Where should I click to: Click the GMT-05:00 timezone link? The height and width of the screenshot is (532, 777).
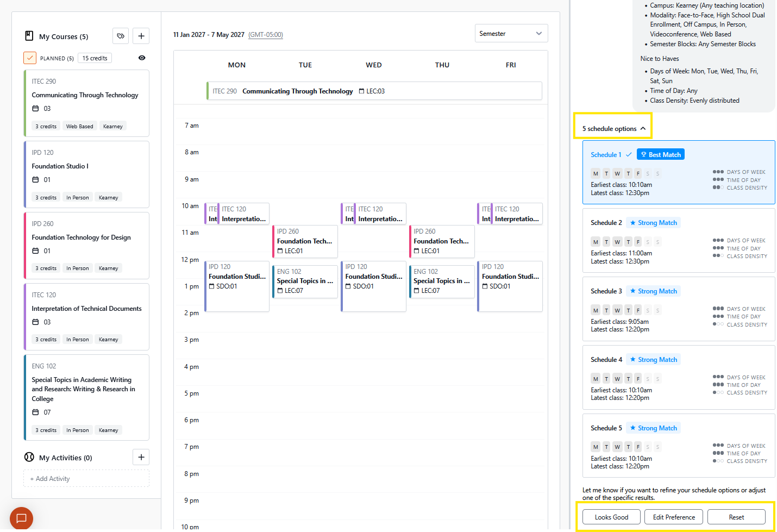[266, 35]
